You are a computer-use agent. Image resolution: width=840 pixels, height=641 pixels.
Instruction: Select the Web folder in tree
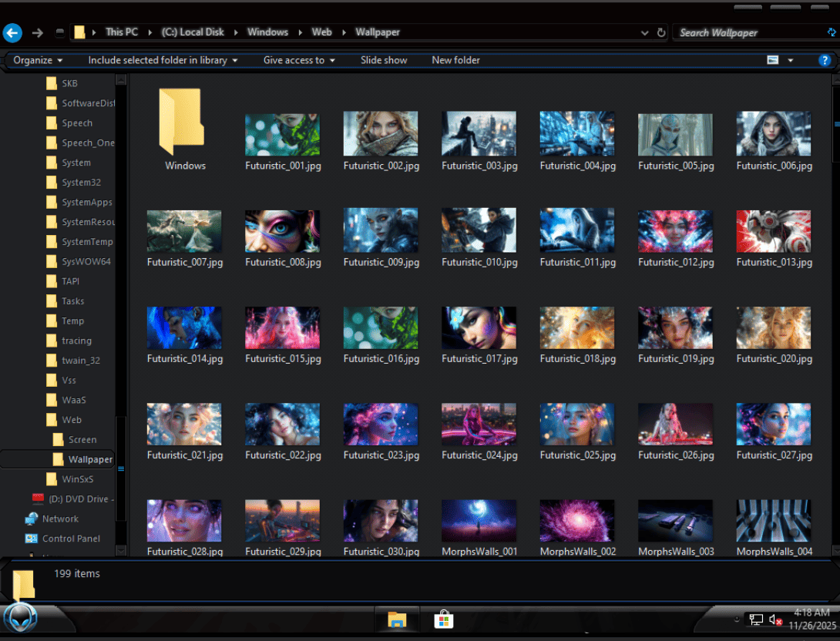tap(64, 420)
